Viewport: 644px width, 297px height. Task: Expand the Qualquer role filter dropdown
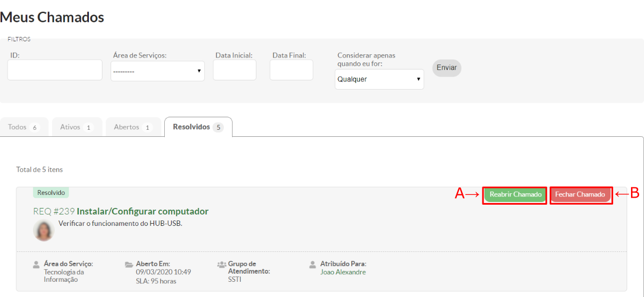coord(379,79)
